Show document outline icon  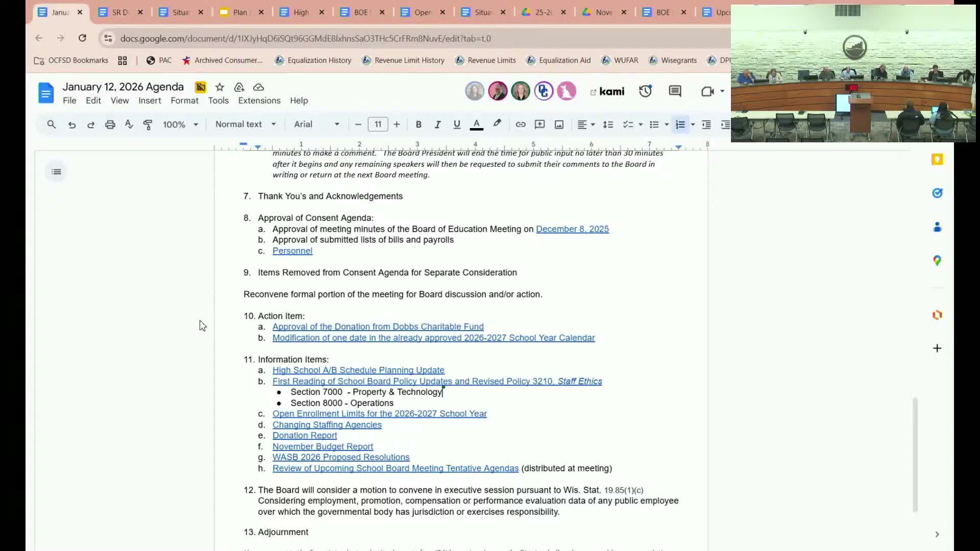coord(56,172)
